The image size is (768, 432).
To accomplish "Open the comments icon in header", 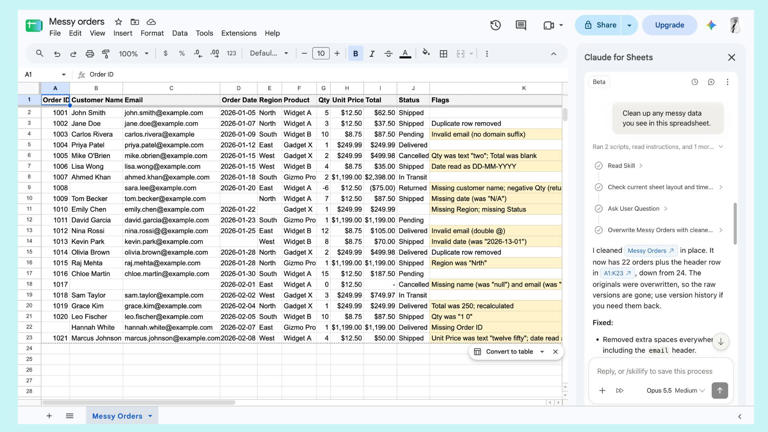I will (521, 25).
